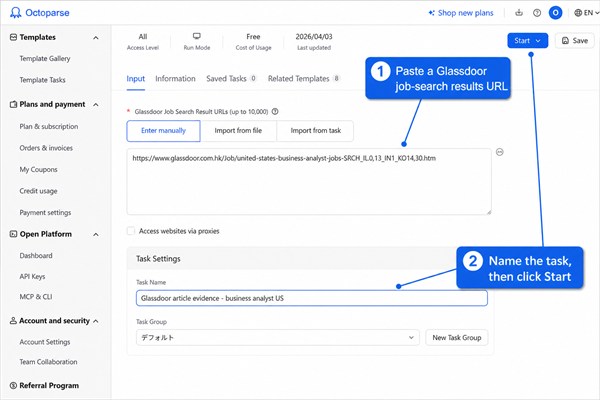Enable Access websites via proxies
This screenshot has width=600, height=400.
131,231
